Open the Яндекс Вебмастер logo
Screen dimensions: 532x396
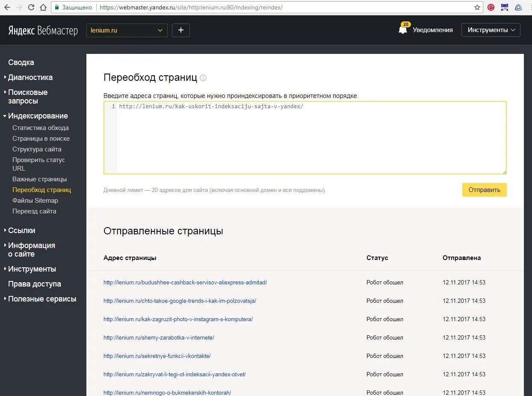pyautogui.click(x=43, y=30)
